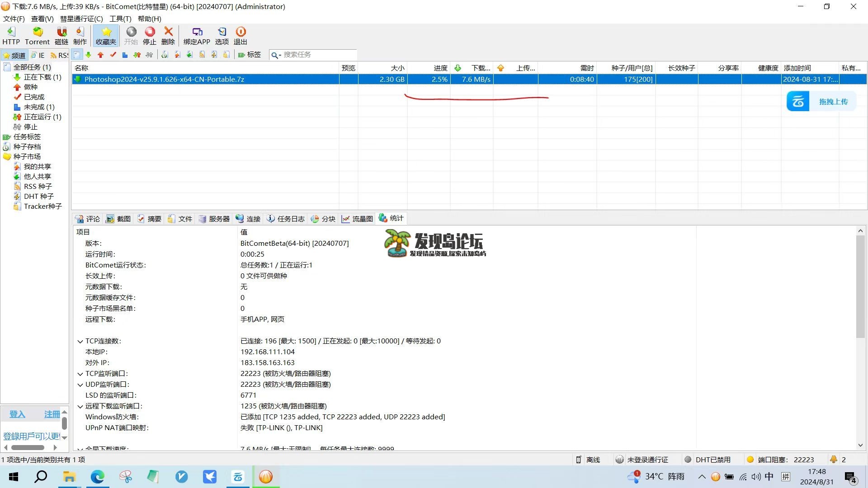868x488 pixels.
Task: Add a magnet link via 磁链 button
Action: [61, 36]
